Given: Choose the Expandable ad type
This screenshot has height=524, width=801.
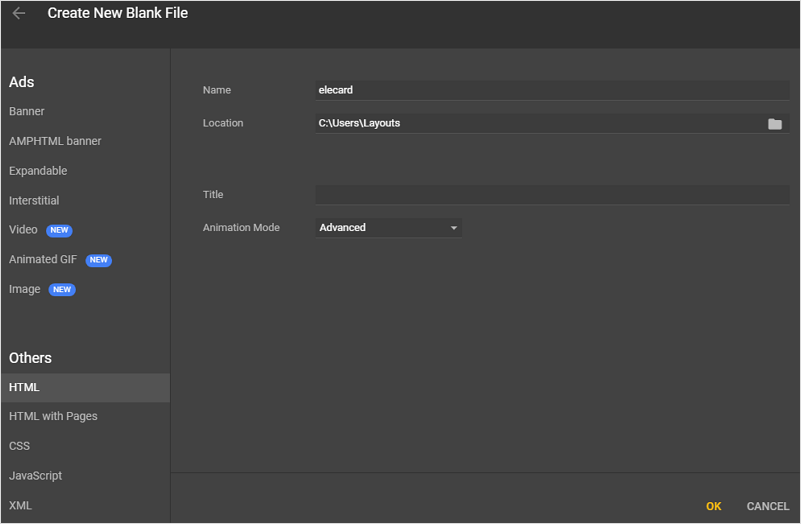Looking at the screenshot, I should (x=38, y=171).
